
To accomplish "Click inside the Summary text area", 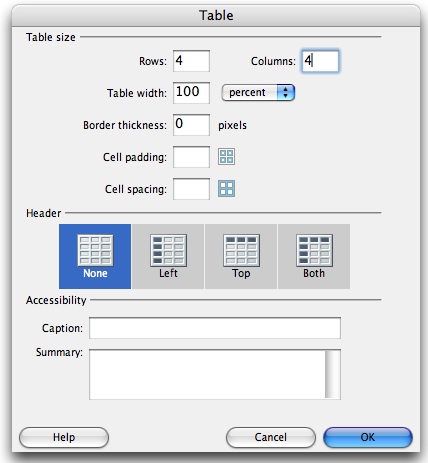I will pyautogui.click(x=207, y=374).
